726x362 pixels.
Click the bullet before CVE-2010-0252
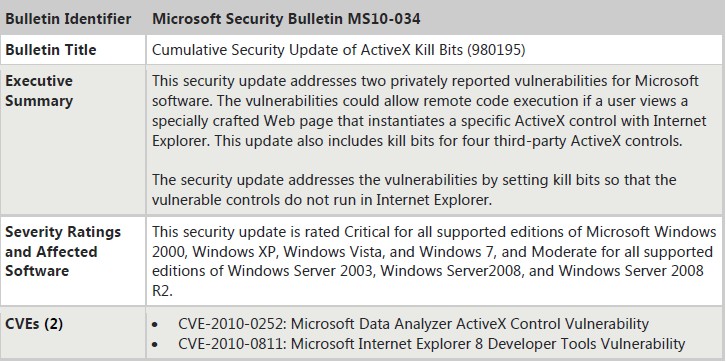tap(155, 325)
